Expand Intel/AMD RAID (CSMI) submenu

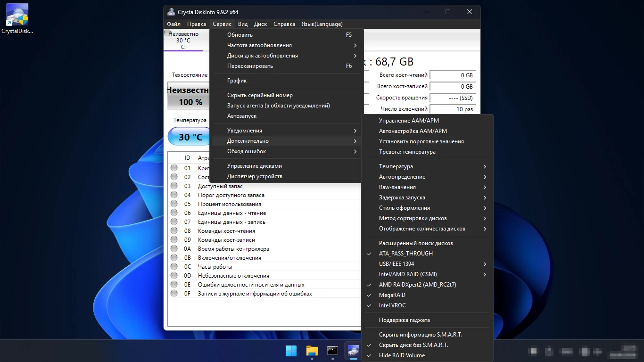[x=427, y=274]
